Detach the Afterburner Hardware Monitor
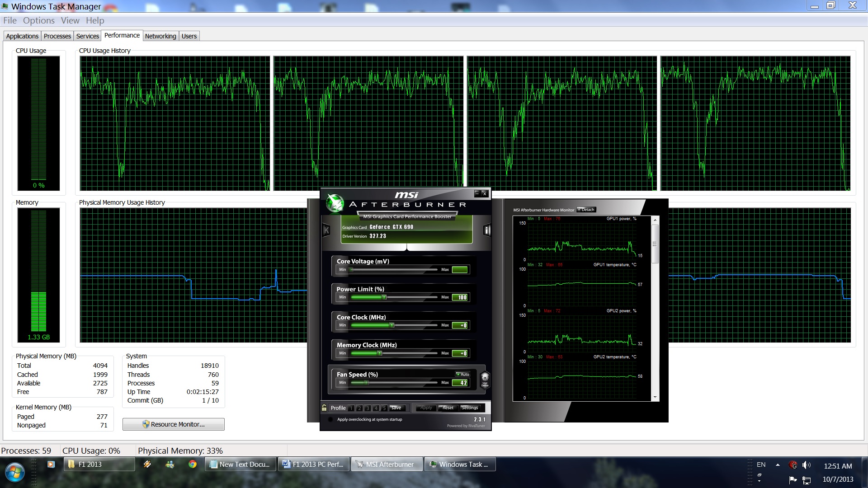 [586, 210]
